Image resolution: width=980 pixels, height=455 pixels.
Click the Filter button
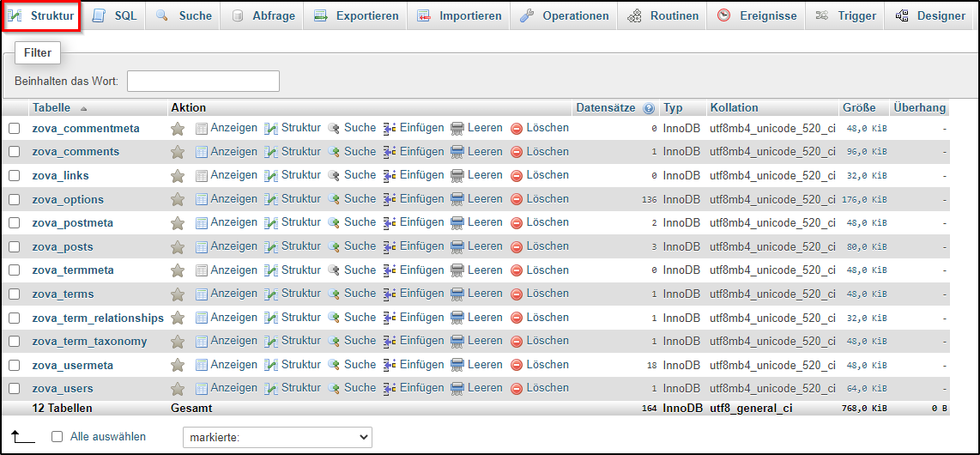click(x=38, y=53)
